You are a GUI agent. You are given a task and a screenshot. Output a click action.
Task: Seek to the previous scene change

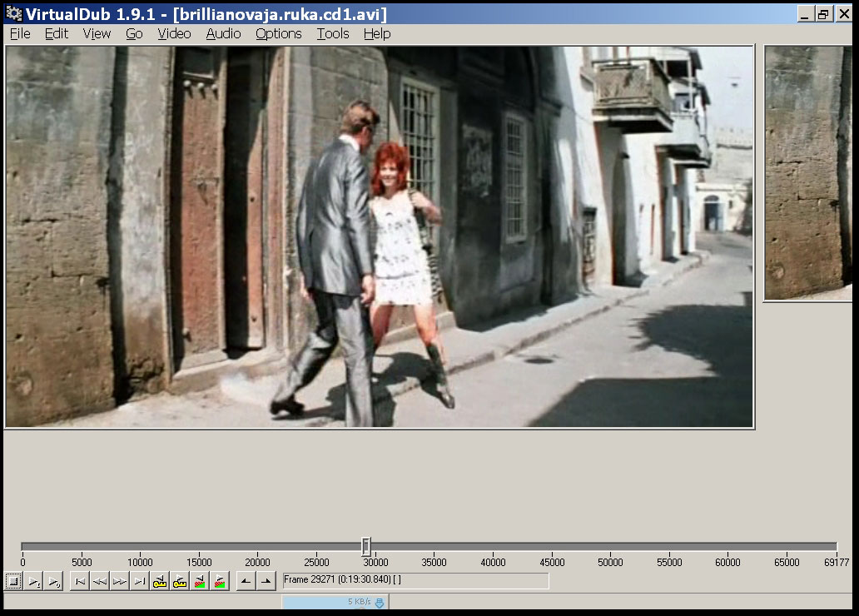[x=200, y=581]
